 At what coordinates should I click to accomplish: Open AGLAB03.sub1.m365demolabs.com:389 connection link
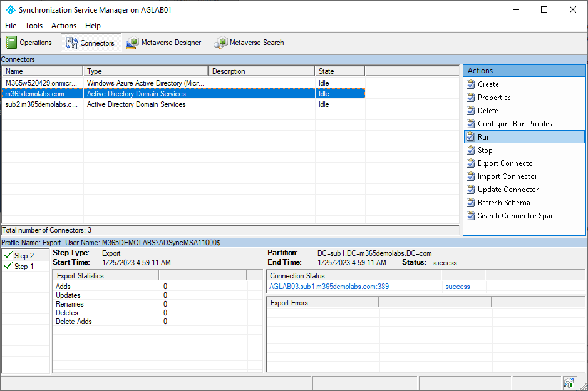point(329,287)
